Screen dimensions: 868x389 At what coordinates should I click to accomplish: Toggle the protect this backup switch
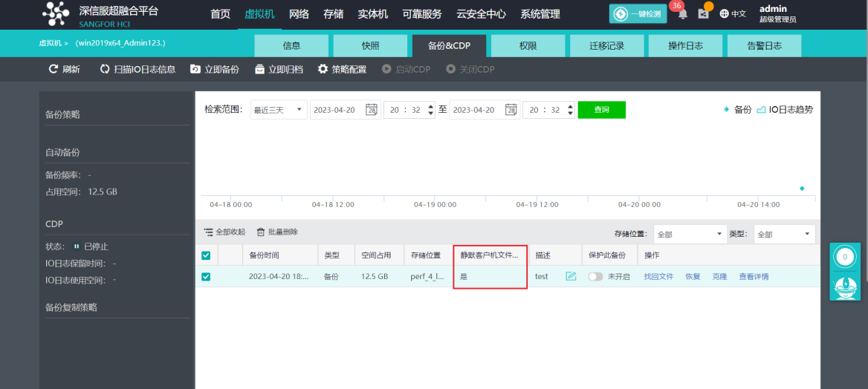click(595, 276)
